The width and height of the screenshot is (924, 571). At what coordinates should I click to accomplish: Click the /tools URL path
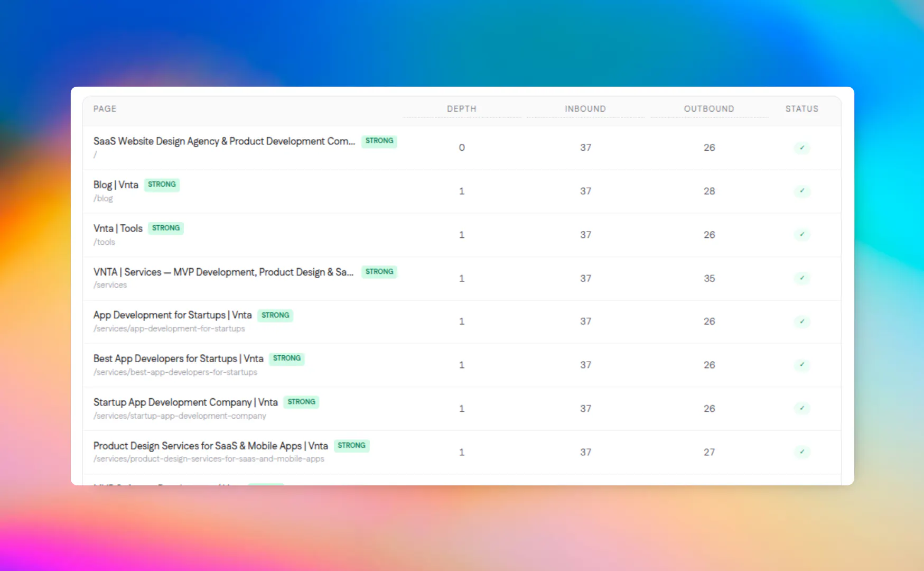pyautogui.click(x=104, y=242)
